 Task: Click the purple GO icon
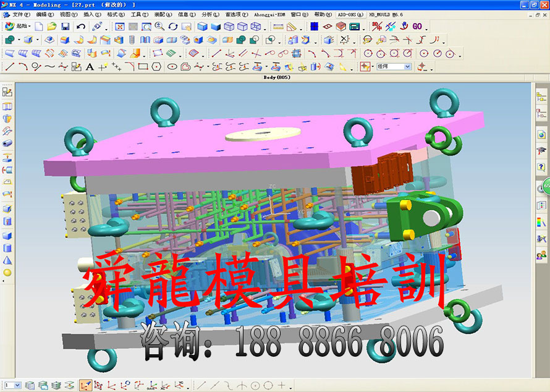click(417, 27)
